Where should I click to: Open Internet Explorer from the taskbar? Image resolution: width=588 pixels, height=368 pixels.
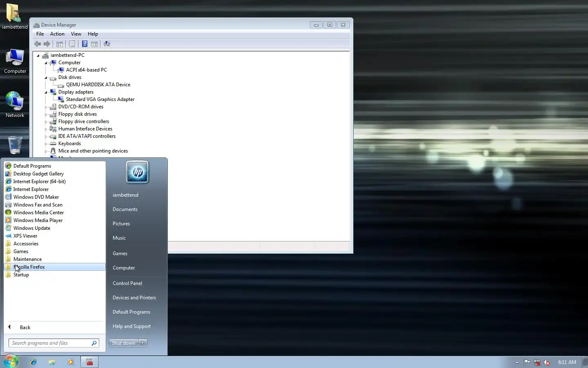(x=33, y=362)
